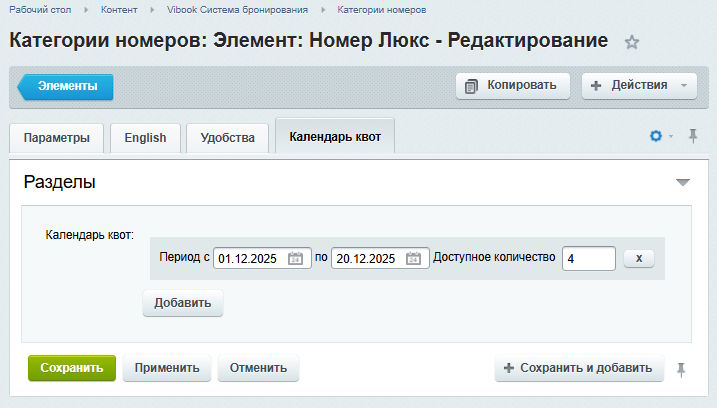Click Применить to apply changes
Image resolution: width=717 pixels, height=408 pixels.
click(x=167, y=368)
